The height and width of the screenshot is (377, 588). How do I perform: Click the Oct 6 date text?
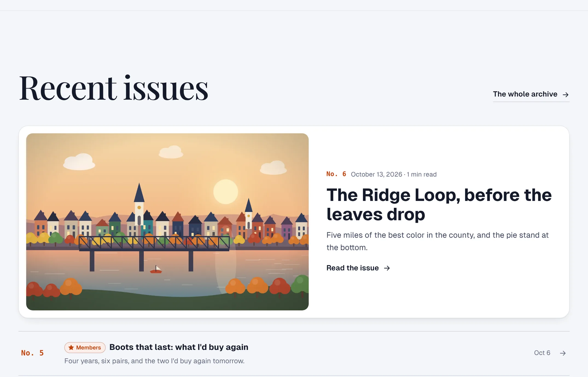pyautogui.click(x=542, y=353)
